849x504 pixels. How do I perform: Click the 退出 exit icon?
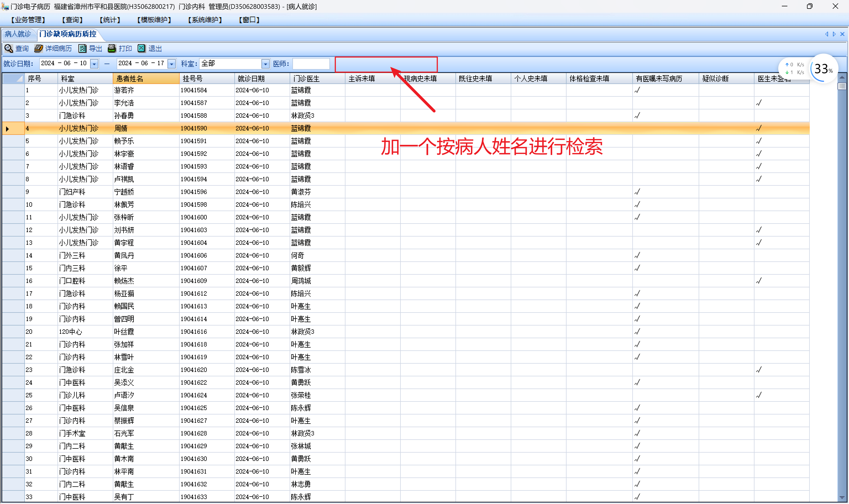141,49
